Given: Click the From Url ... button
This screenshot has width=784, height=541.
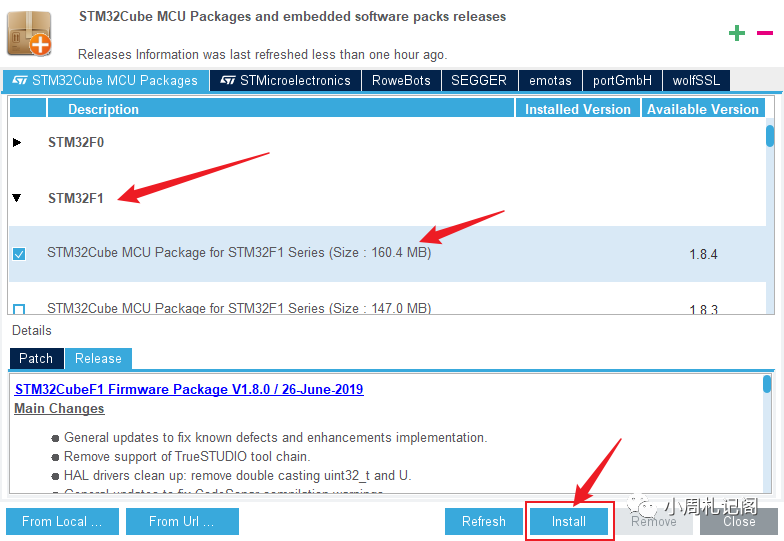Looking at the screenshot, I should click(x=182, y=522).
